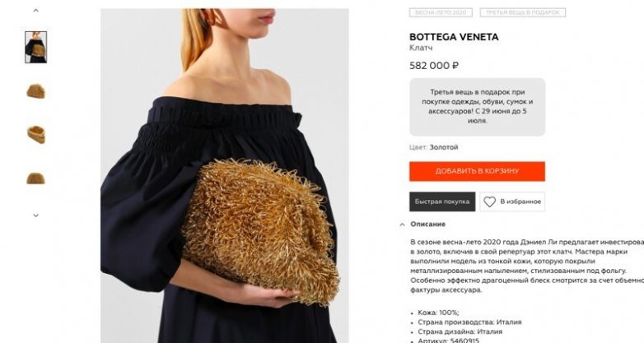Click the Быстрая покупка button

tap(442, 202)
